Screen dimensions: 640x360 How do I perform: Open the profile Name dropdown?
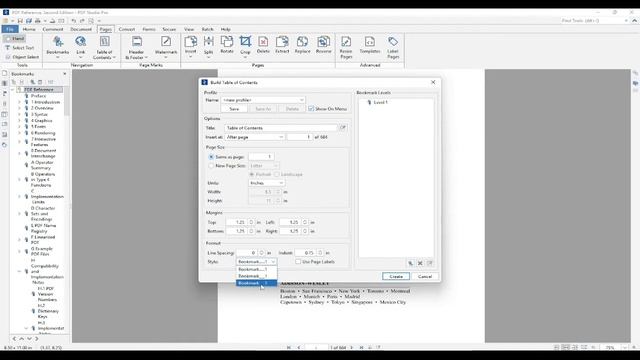[263, 100]
